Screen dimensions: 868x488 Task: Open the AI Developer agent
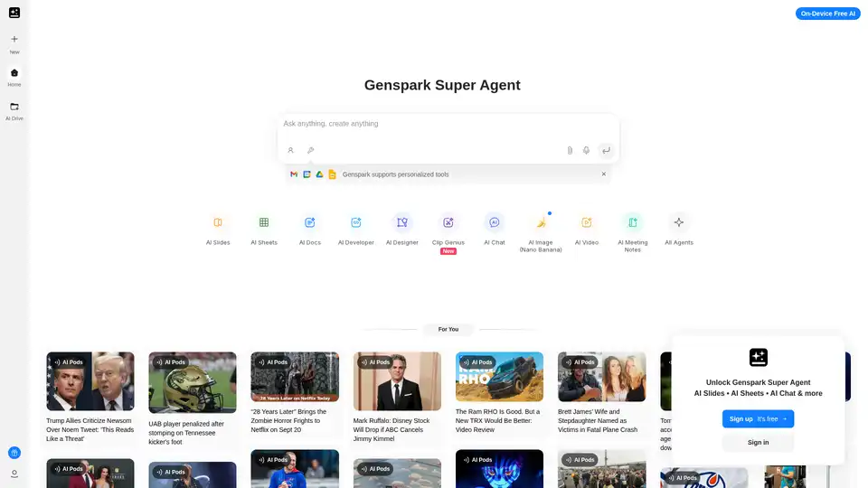pyautogui.click(x=356, y=222)
